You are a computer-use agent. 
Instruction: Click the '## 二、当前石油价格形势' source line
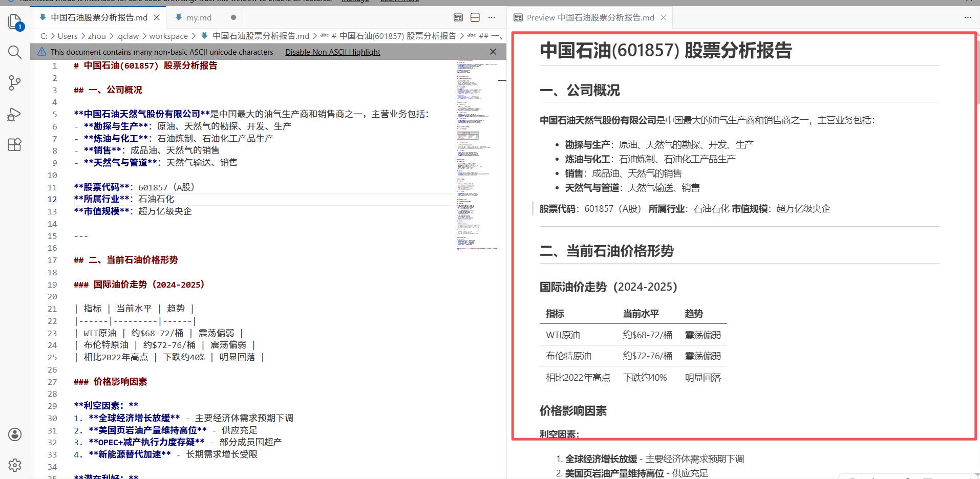[126, 260]
